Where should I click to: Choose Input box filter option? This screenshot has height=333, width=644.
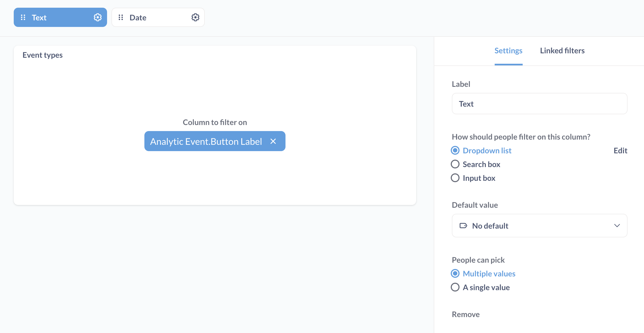455,178
